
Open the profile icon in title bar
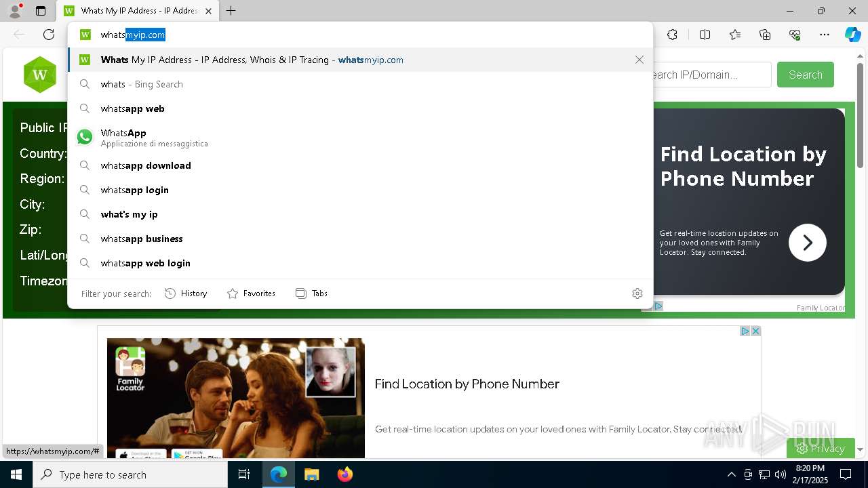pos(15,11)
